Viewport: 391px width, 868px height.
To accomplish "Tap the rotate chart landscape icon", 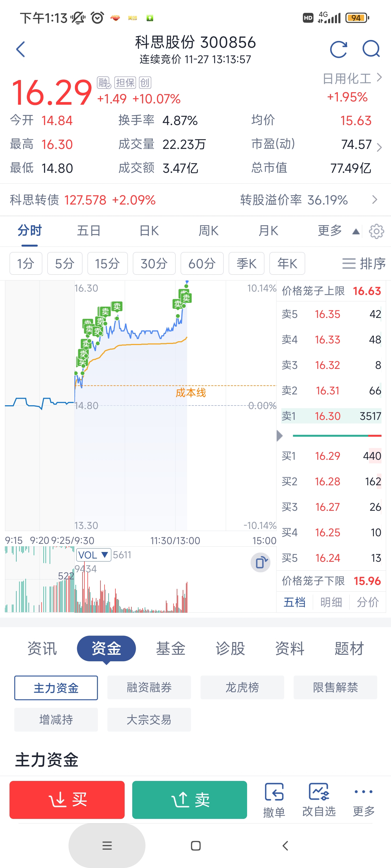I will 260,562.
